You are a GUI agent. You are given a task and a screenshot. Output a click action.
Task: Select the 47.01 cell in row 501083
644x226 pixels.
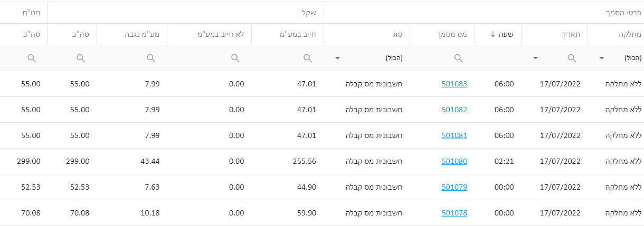(x=307, y=84)
